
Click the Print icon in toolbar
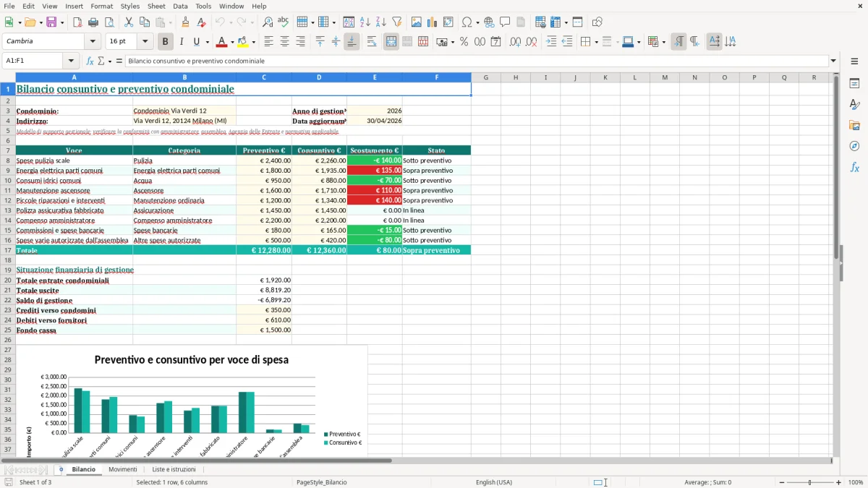coord(93,22)
